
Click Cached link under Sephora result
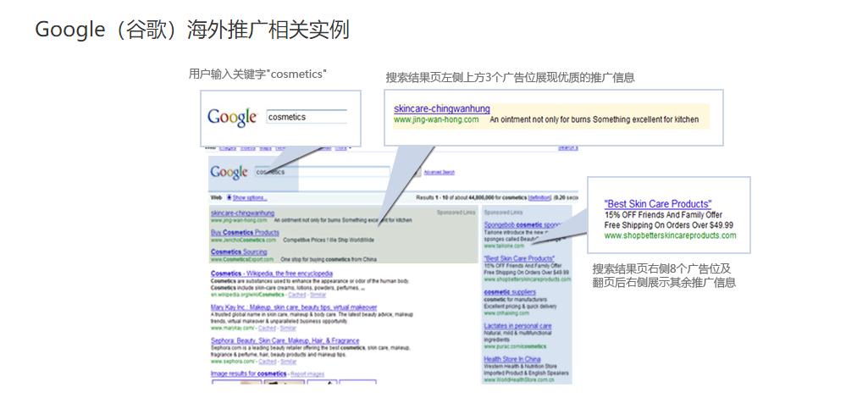tap(268, 362)
